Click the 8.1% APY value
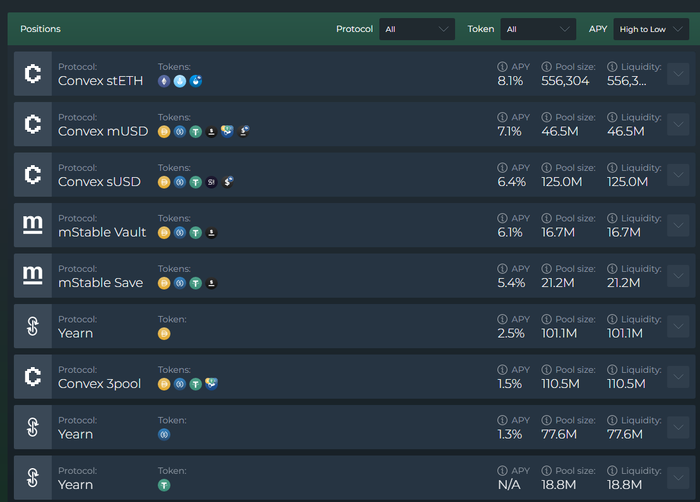Viewport: 700px width, 502px height. [510, 81]
